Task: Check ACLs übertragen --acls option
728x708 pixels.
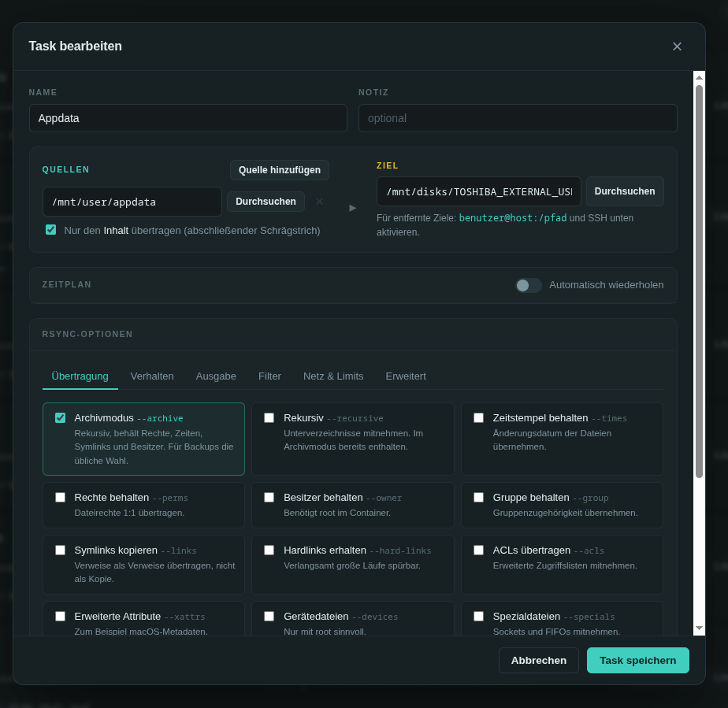Action: pyautogui.click(x=479, y=550)
